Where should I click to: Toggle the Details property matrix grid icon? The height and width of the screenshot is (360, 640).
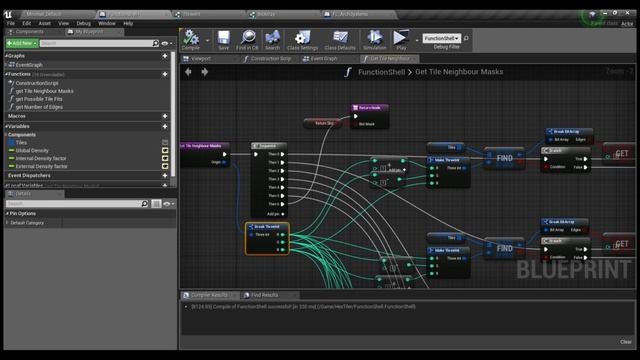click(156, 203)
